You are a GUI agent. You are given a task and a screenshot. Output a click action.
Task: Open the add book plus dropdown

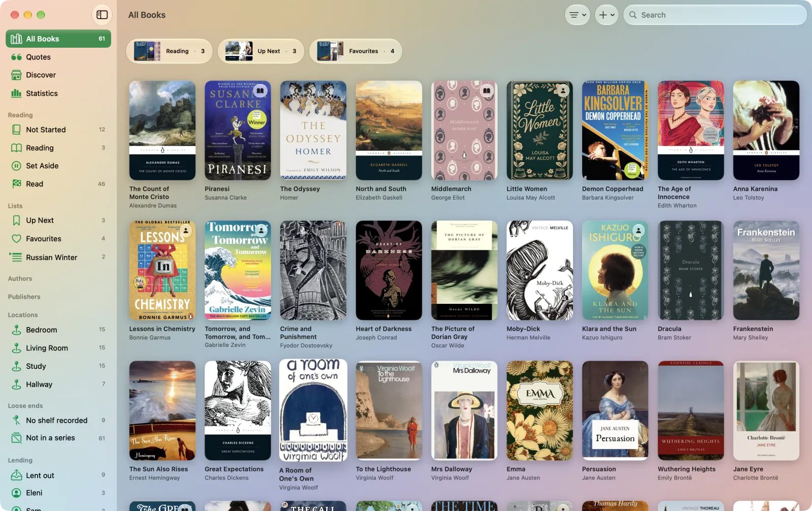(x=606, y=15)
